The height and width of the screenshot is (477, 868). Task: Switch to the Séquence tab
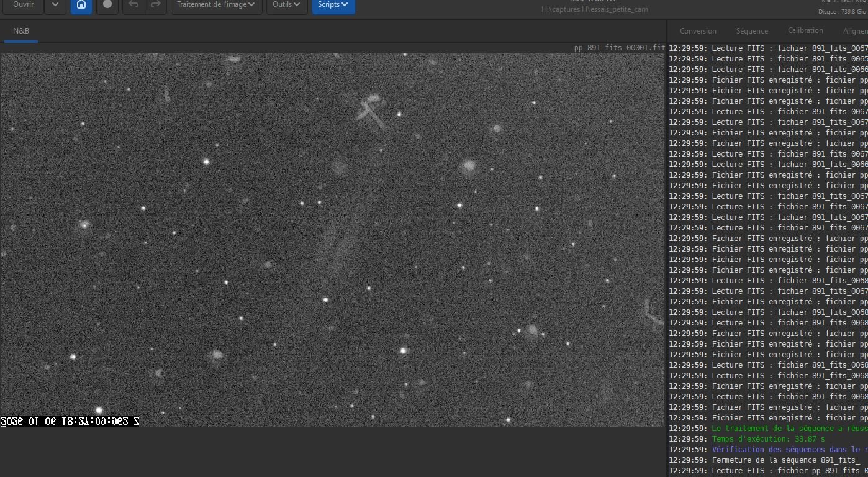pyautogui.click(x=752, y=31)
